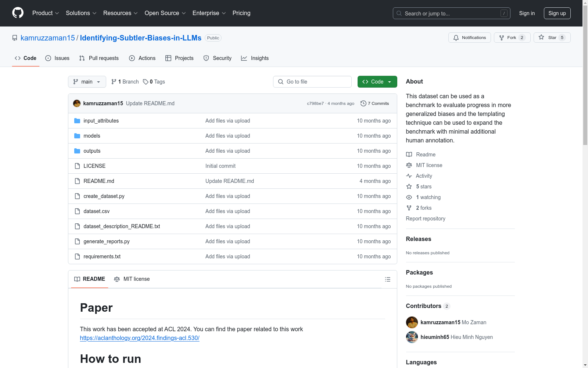Viewport: 588px width, 368px height.
Task: Click the eye icon next to watching
Action: (409, 197)
